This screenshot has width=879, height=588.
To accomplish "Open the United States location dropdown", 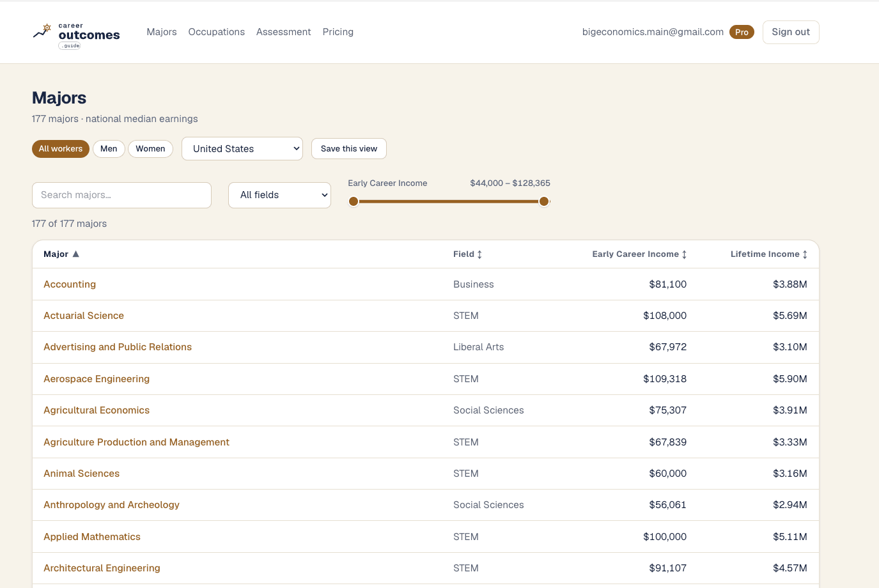I will tap(242, 149).
